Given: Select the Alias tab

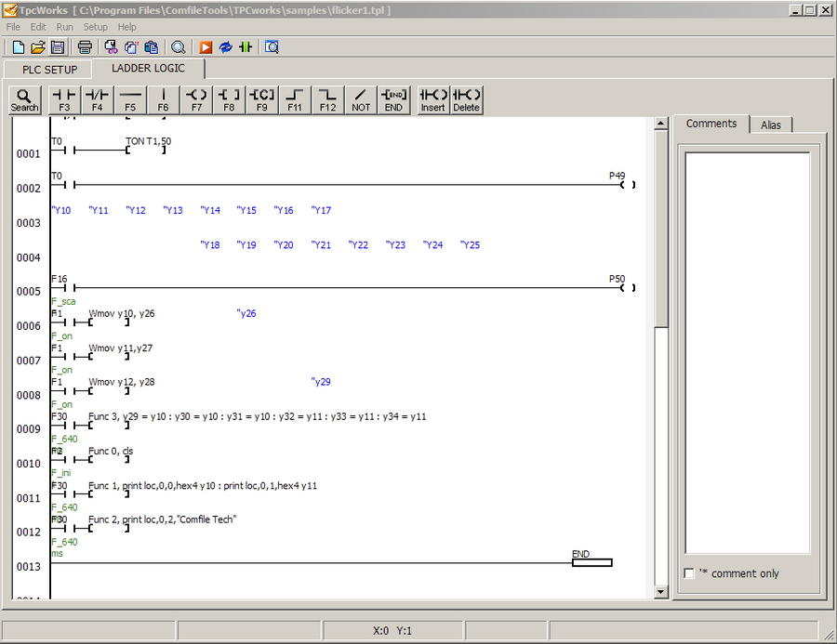Looking at the screenshot, I should [771, 125].
